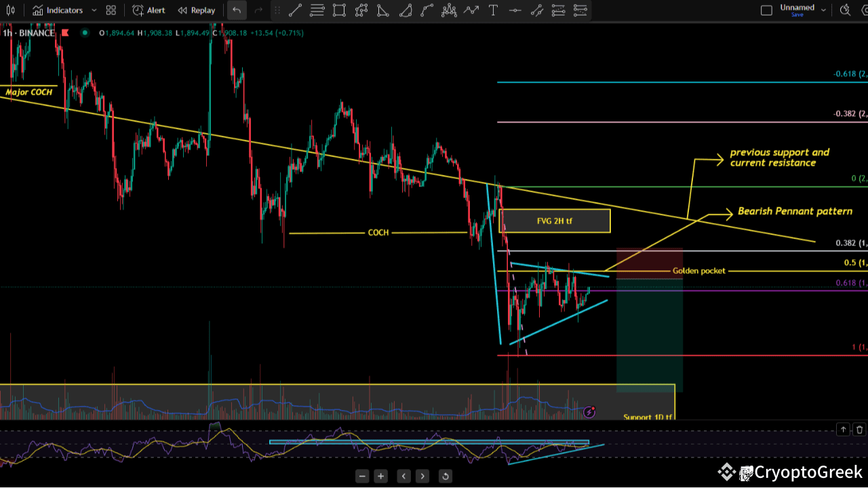
Task: Click the green status dot in the legend
Action: 83,32
